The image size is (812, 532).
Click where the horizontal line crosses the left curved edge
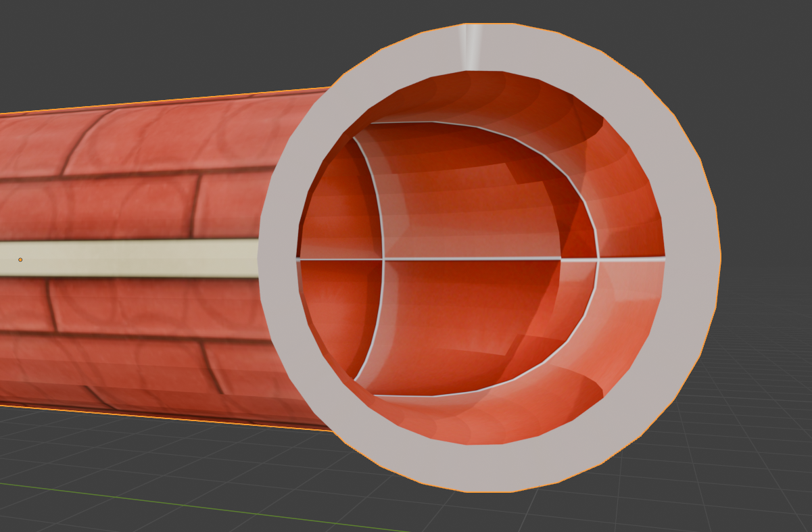pos(383,258)
